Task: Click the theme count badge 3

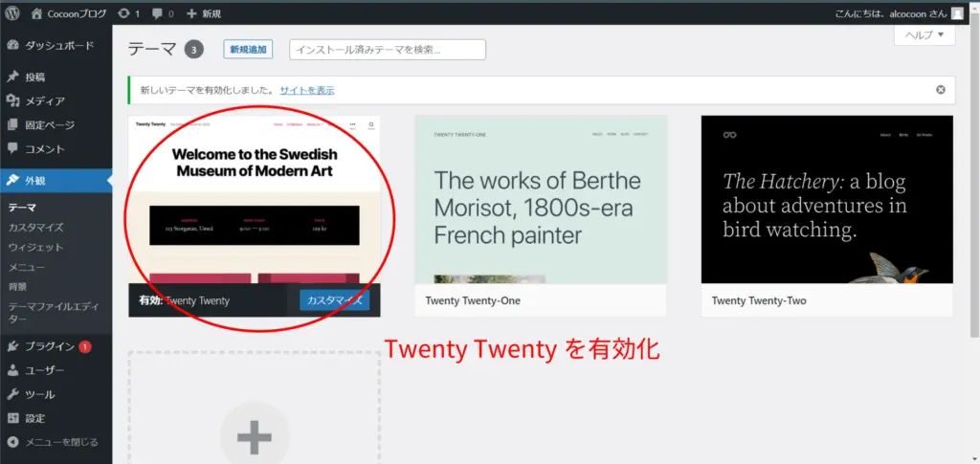Action: 193,50
